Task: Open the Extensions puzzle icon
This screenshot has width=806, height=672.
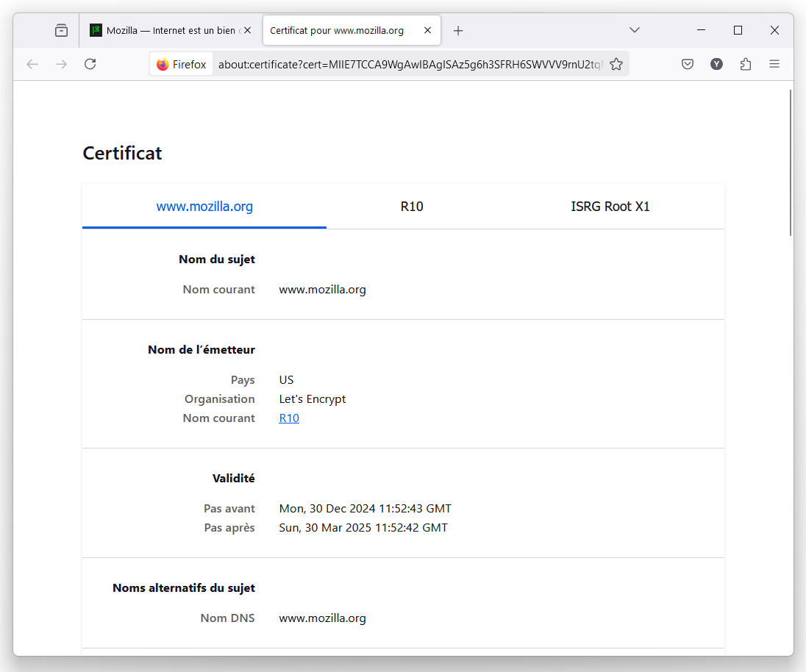Action: tap(746, 64)
